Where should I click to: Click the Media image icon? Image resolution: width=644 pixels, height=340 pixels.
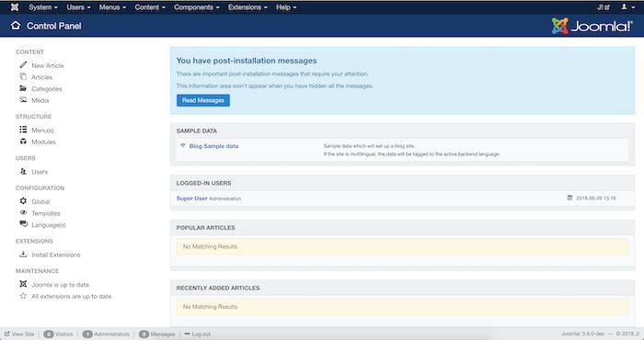23,99
